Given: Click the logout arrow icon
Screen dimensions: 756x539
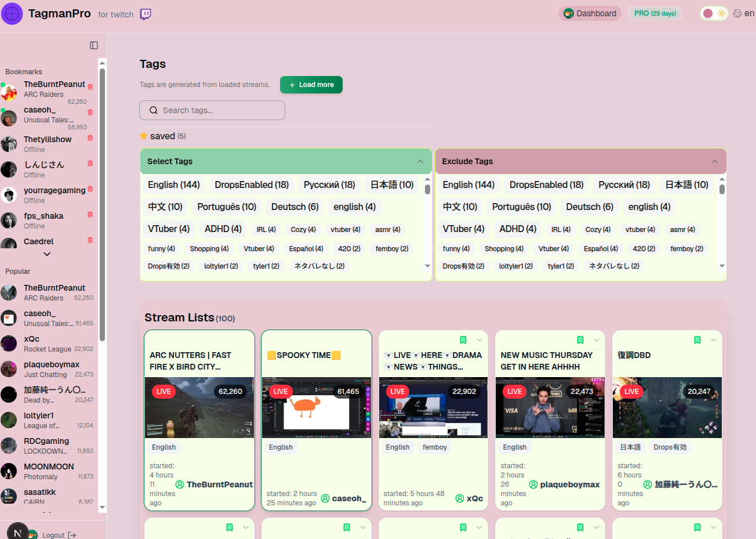Looking at the screenshot, I should pos(72,535).
